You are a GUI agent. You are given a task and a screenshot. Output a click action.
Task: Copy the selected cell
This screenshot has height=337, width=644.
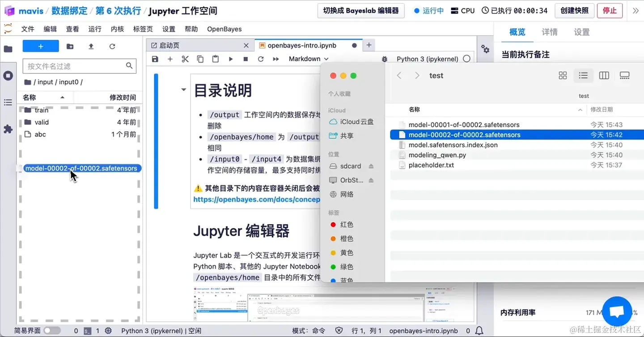pyautogui.click(x=200, y=59)
